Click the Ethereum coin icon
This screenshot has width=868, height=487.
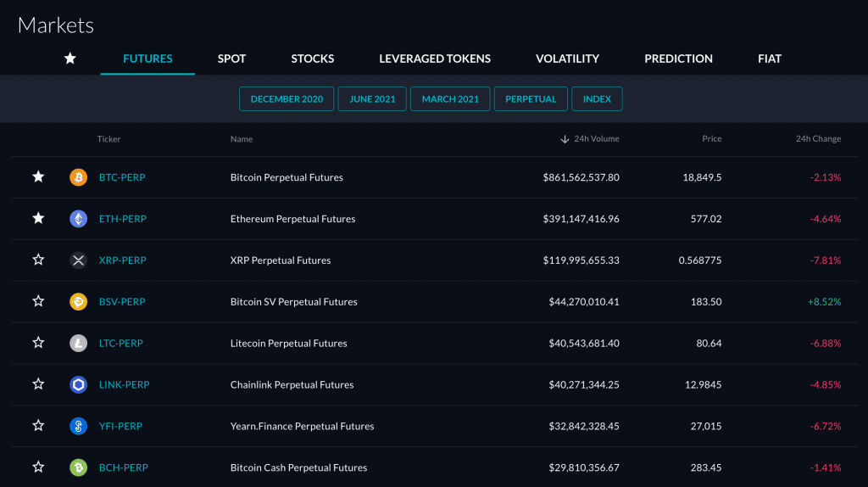click(78, 219)
